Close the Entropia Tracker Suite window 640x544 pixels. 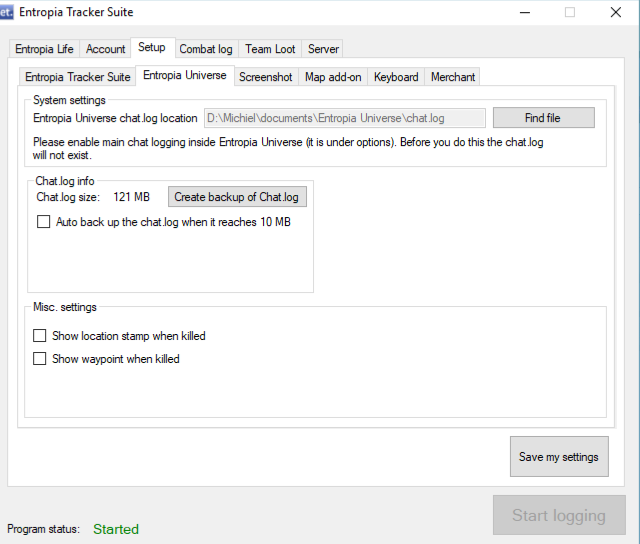pyautogui.click(x=616, y=12)
